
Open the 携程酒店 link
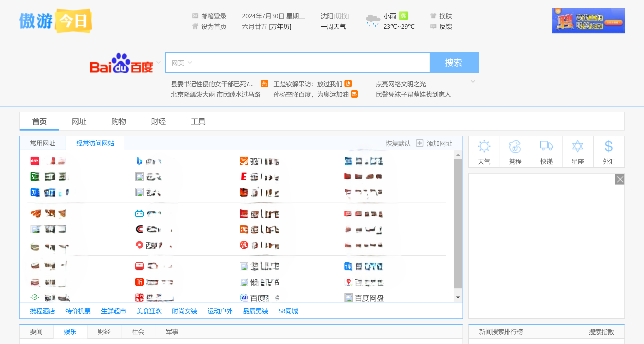43,311
